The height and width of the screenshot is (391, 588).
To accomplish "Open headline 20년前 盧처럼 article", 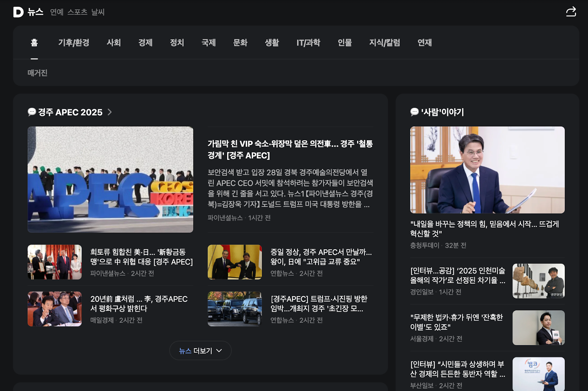I will pos(139,304).
